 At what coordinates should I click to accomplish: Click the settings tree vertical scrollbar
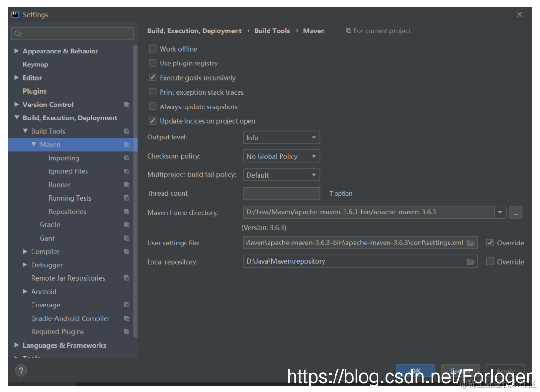coord(135,191)
